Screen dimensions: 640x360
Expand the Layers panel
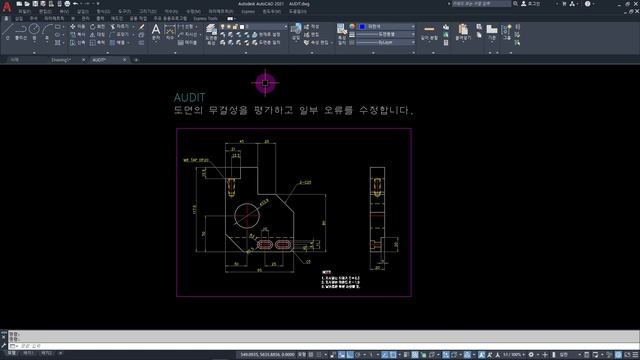click(246, 53)
